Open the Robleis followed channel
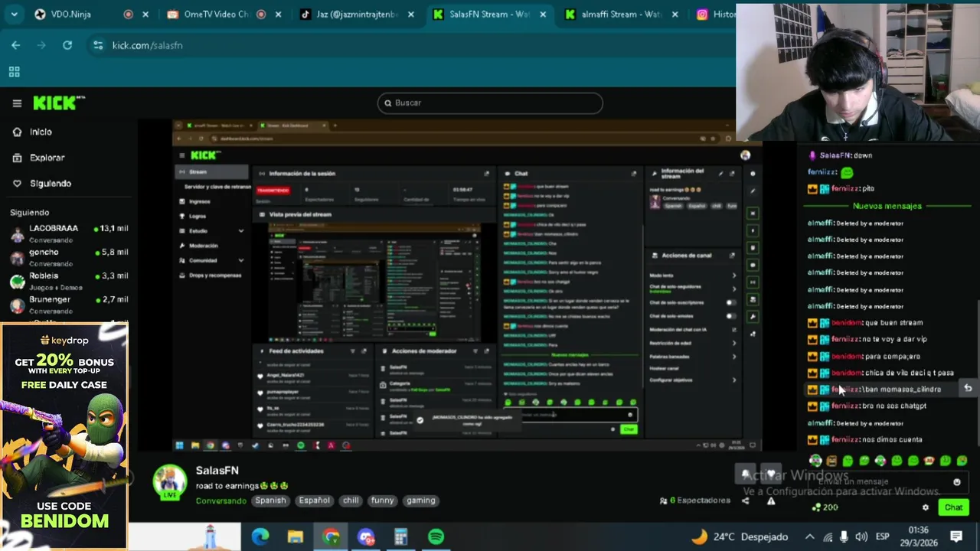The height and width of the screenshot is (551, 980). pyautogui.click(x=69, y=281)
